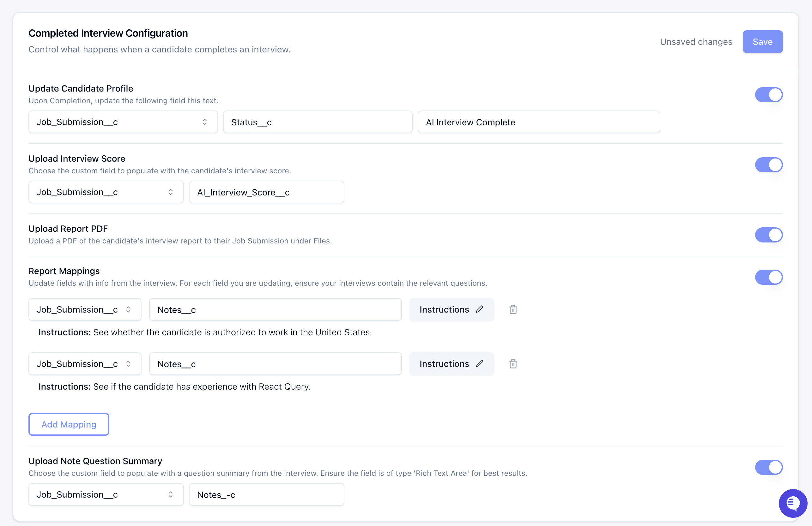Click the Completed Interview Configuration heading
The height and width of the screenshot is (526, 812).
pos(108,33)
